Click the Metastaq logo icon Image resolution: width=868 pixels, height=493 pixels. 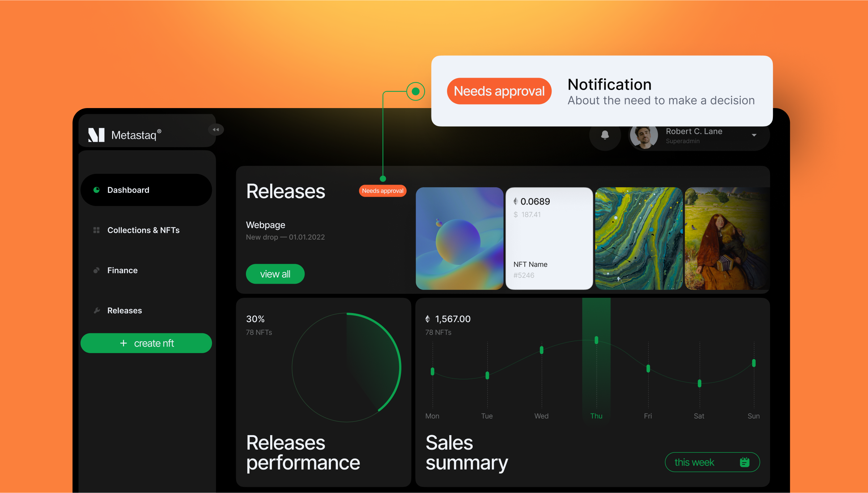click(97, 135)
